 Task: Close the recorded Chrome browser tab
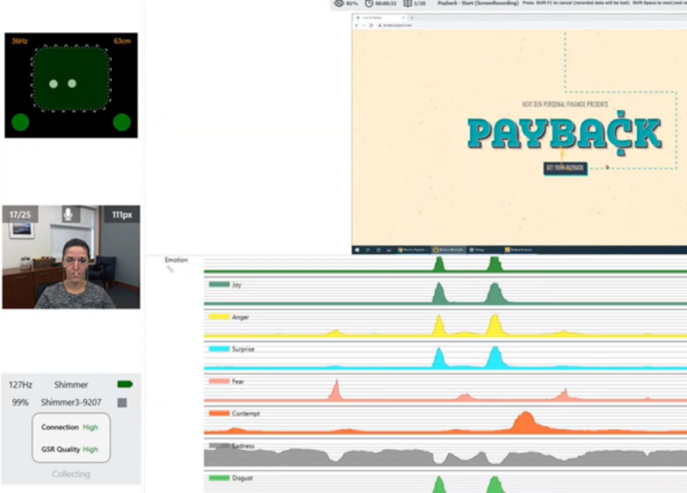(404, 18)
